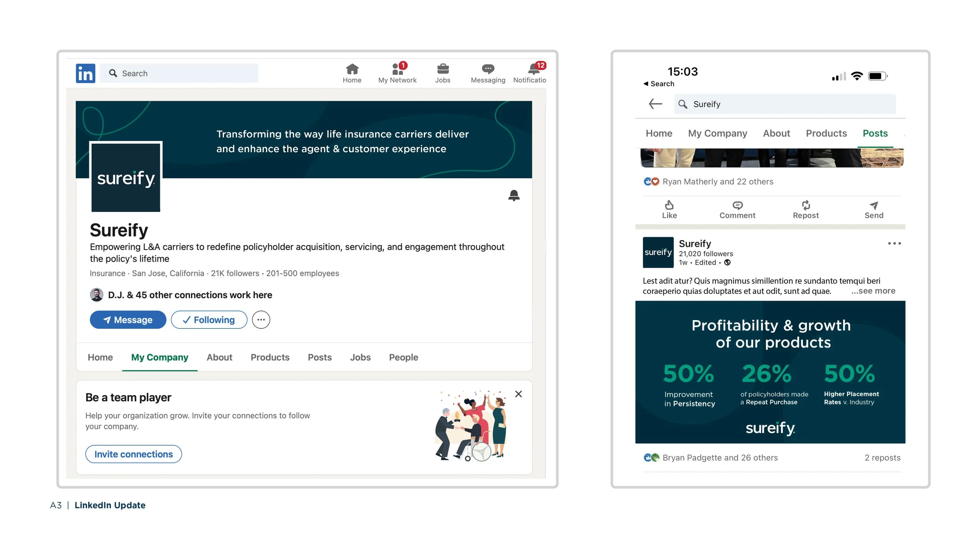Switch to the About tab on desktop page
The height and width of the screenshot is (551, 980).
coord(219,357)
